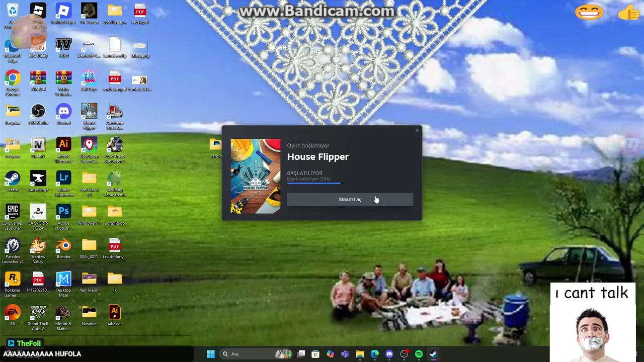Select the Fall Guys desktop shortcut
This screenshot has height=362, width=644.
(89, 81)
